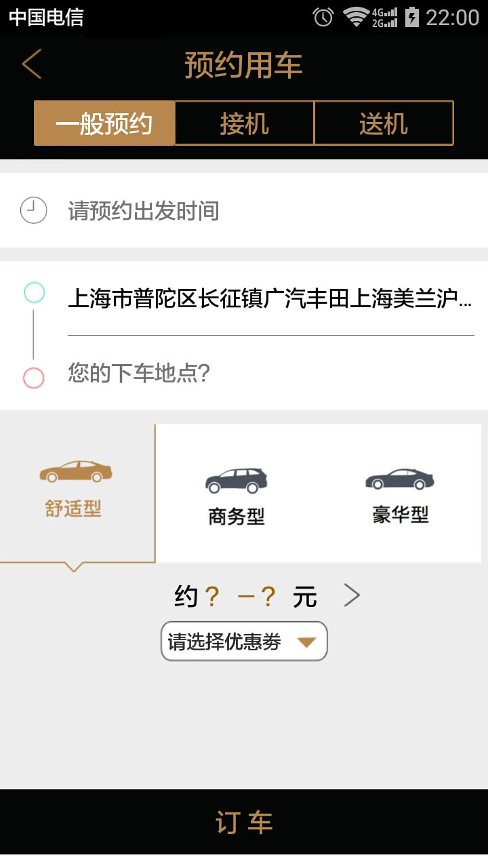Expand fare estimate details chevron

coord(352,595)
